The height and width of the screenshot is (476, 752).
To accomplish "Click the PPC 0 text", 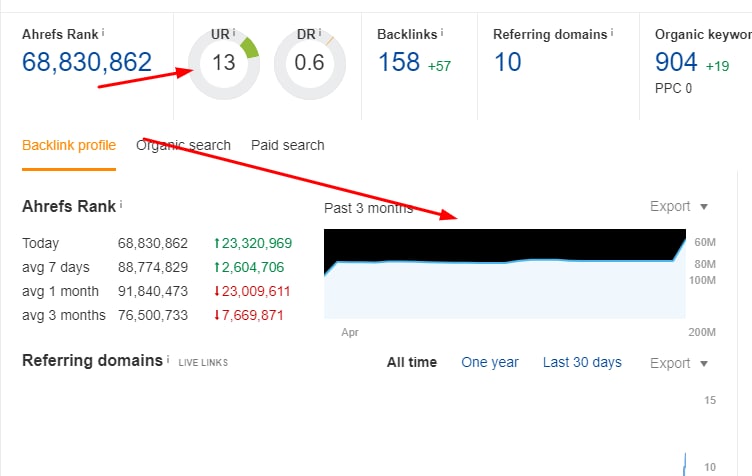I will [x=673, y=89].
